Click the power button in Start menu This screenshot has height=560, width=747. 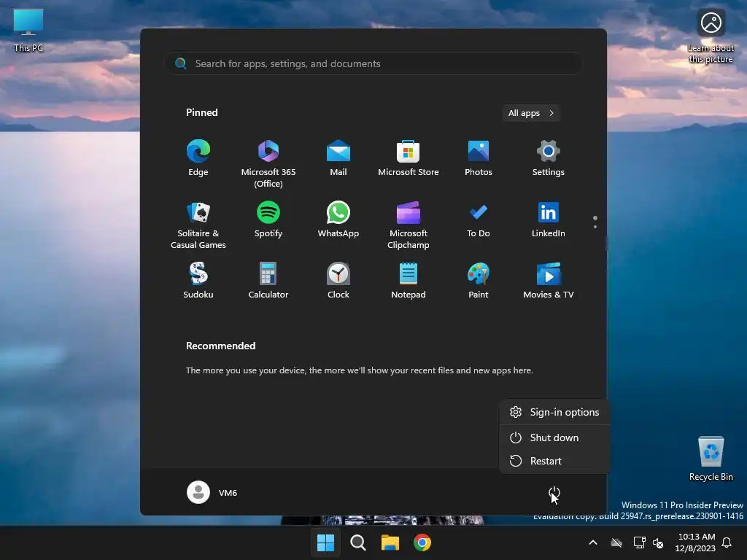point(554,492)
